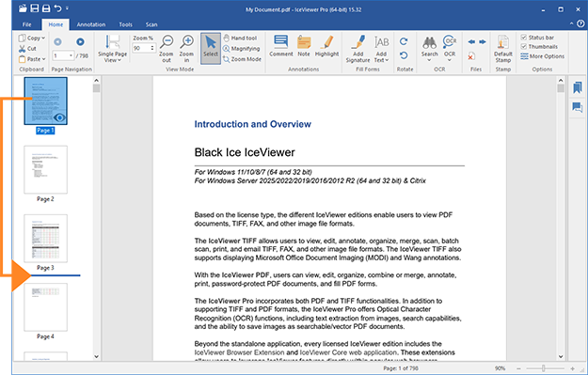588x375 pixels.
Task: Cut the selection with scissors icon
Action: [27, 48]
